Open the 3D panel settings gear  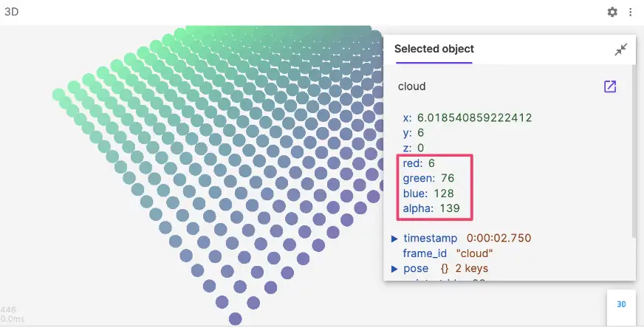pyautogui.click(x=612, y=12)
